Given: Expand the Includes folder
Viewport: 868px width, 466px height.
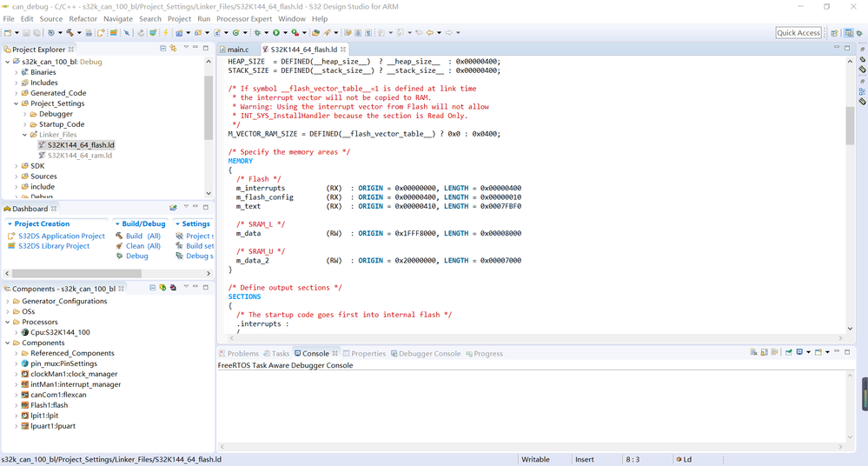Looking at the screenshot, I should pyautogui.click(x=16, y=83).
